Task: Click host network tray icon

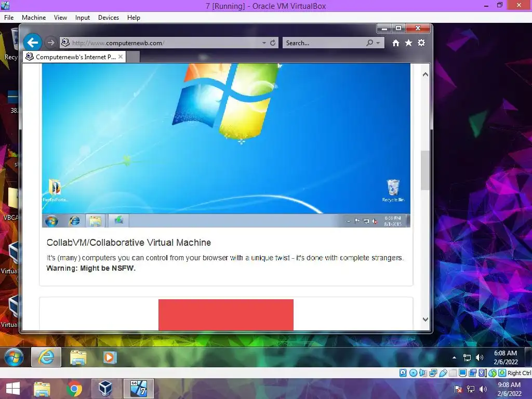Action: [471, 389]
